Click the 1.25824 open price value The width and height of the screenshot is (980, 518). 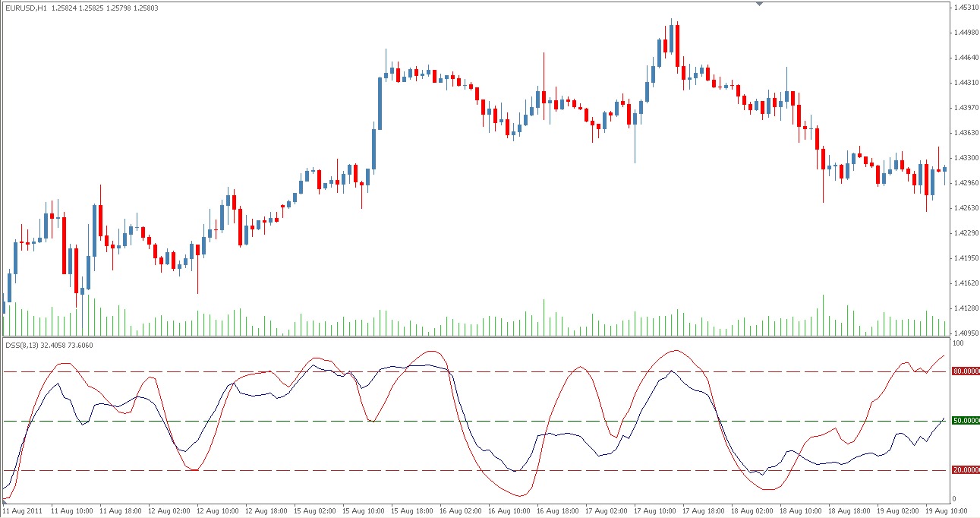click(x=64, y=8)
